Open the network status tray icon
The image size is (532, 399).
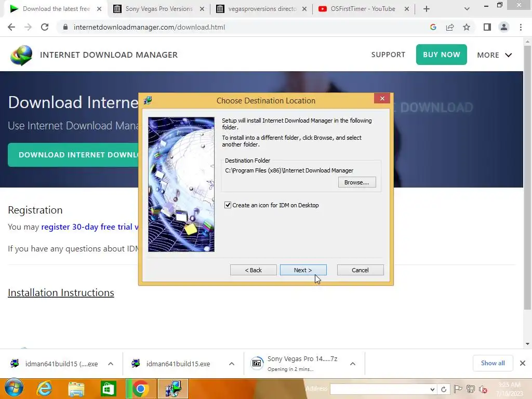point(471,389)
